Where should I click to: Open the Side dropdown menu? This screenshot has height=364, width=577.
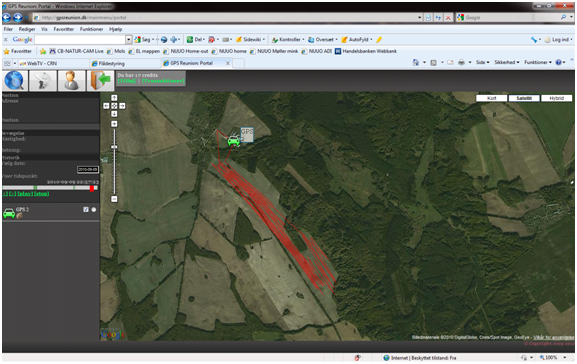point(482,63)
